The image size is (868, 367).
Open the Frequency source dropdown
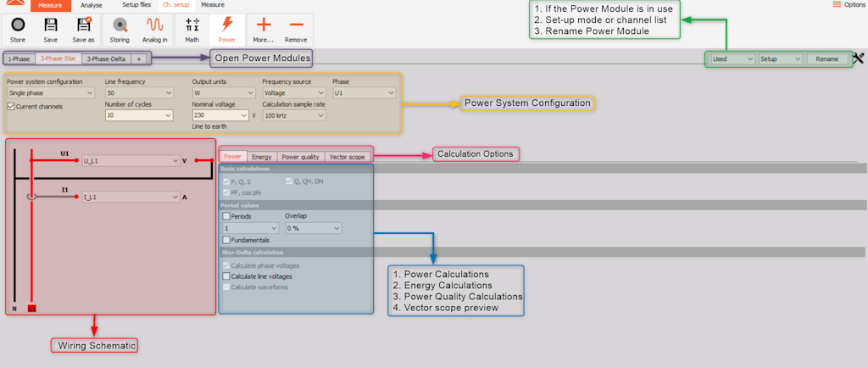coord(294,93)
